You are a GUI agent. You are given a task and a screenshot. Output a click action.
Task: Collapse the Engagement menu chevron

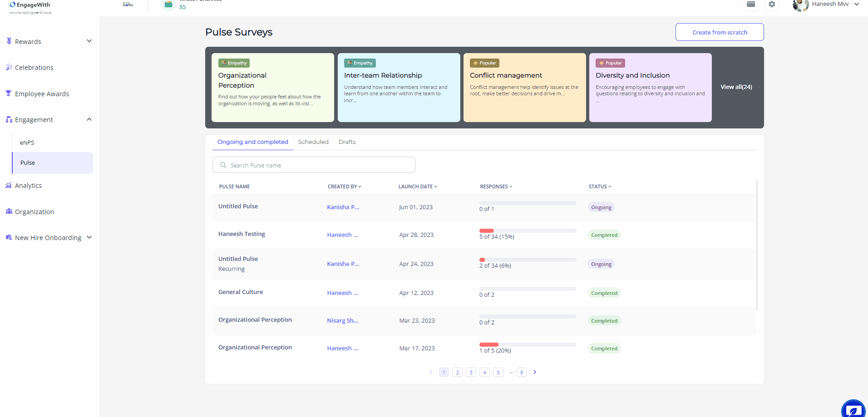click(89, 119)
